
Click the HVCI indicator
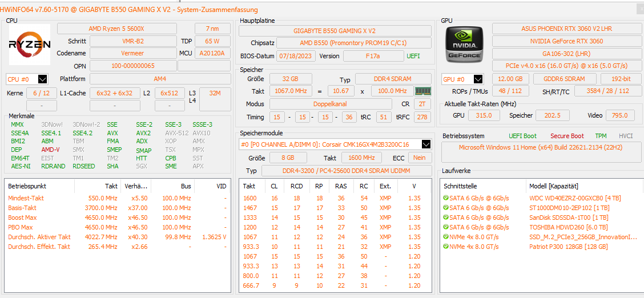(626, 136)
